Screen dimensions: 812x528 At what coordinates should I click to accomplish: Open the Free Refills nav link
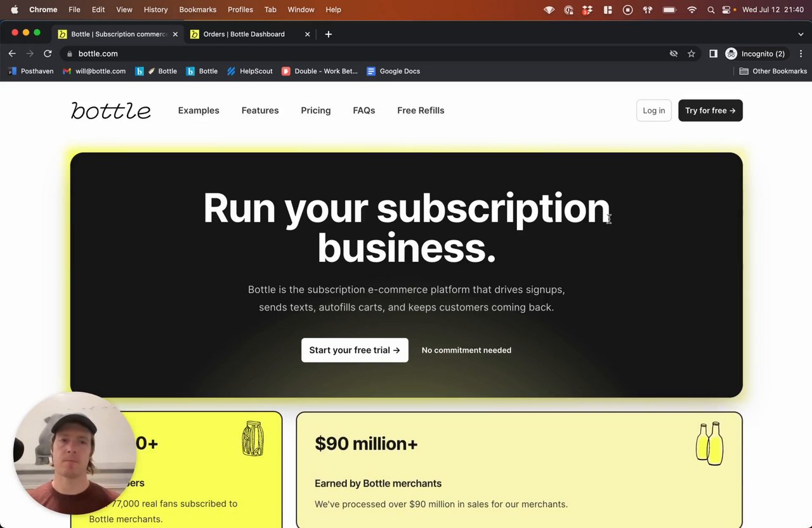coord(421,110)
